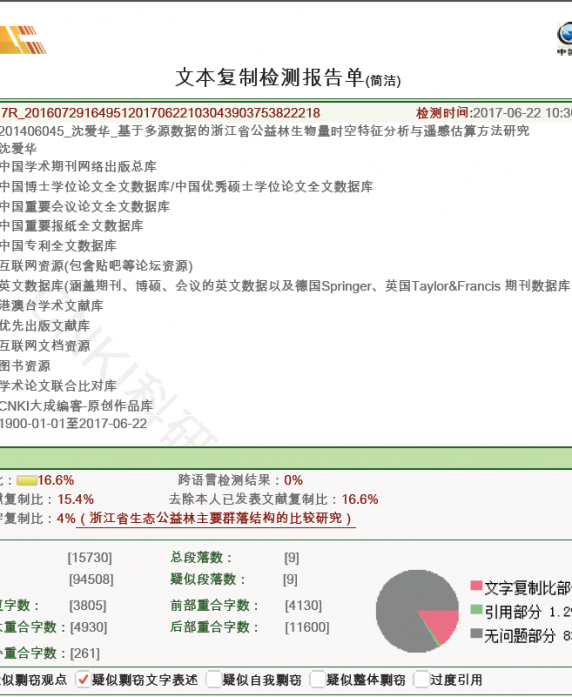The height and width of the screenshot is (697, 572).
Task: Click the gray 无问题部分 legend swatch
Action: coord(476,633)
